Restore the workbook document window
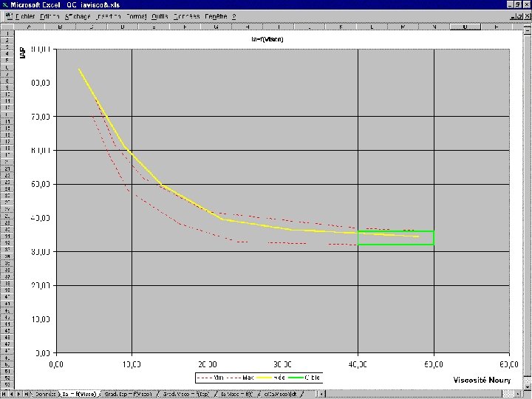532x399 pixels. click(x=520, y=16)
